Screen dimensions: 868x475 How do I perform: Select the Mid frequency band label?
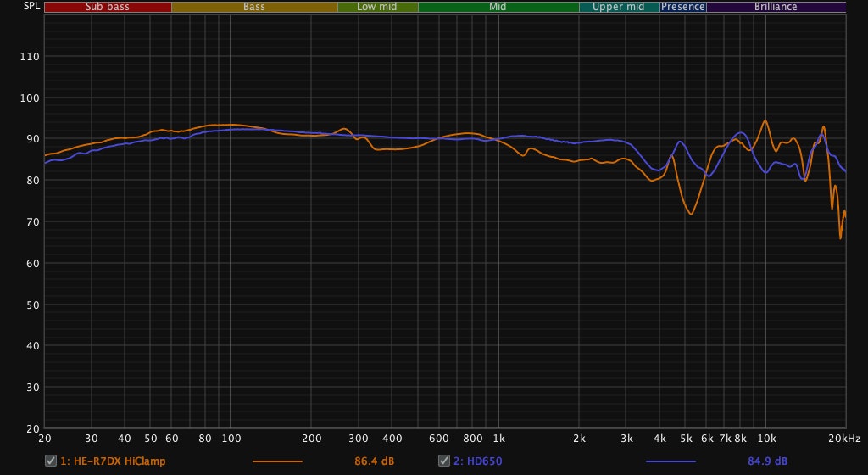[x=498, y=7]
